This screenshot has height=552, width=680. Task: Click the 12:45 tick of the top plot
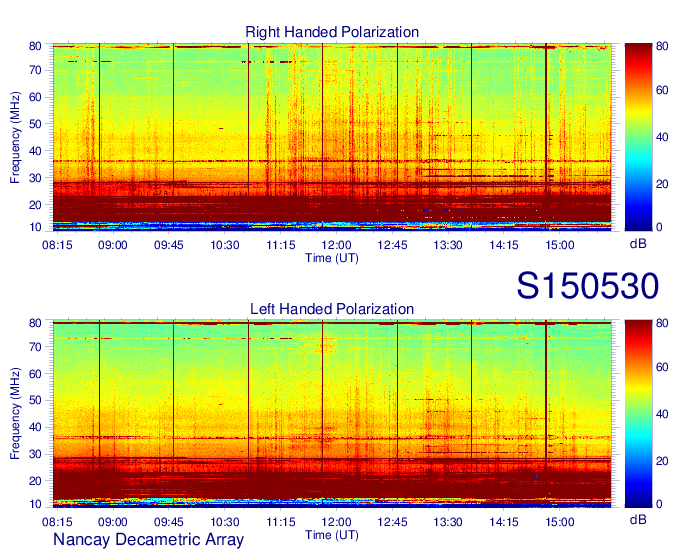(392, 245)
